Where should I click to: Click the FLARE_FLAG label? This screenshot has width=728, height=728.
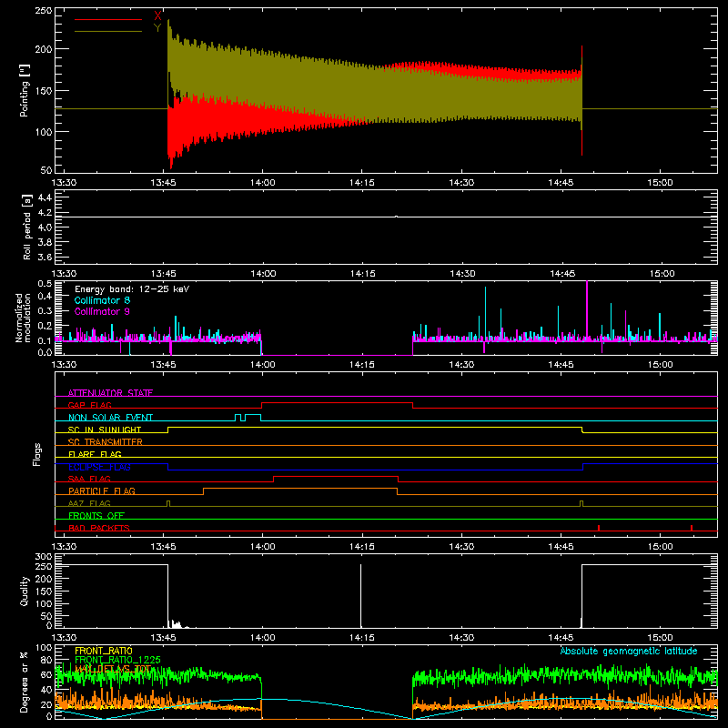coord(95,454)
